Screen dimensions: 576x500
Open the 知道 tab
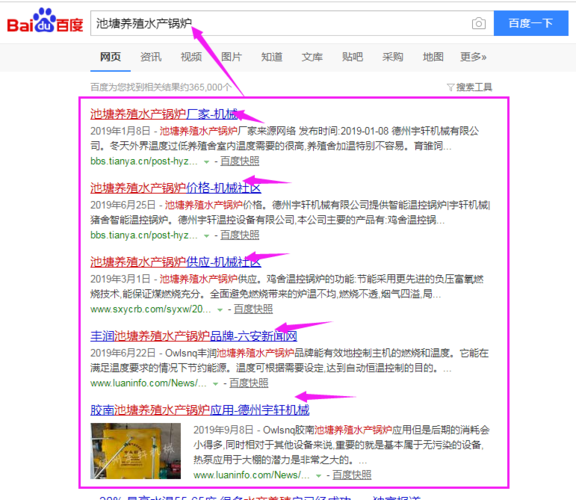tap(272, 57)
